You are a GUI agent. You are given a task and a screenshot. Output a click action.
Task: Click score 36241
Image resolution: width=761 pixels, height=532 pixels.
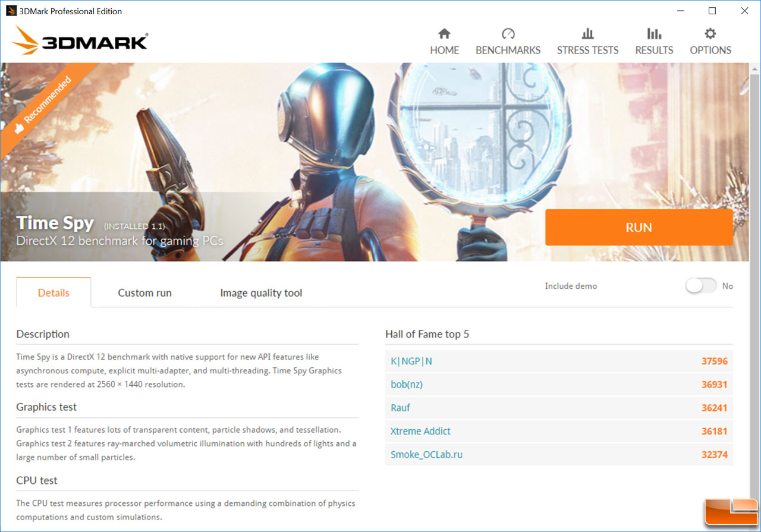(x=714, y=408)
